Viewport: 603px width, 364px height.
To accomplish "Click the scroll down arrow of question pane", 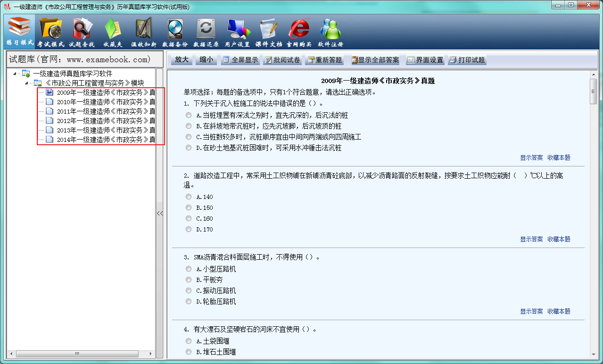I will [x=594, y=355].
